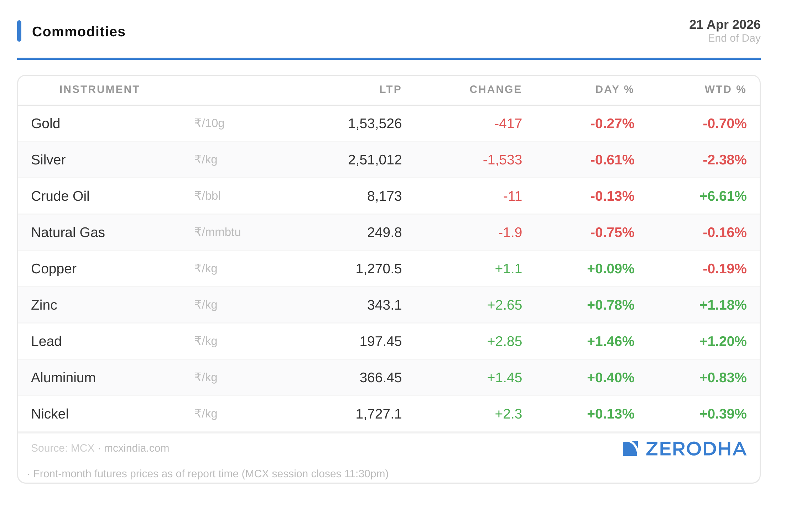The image size is (812, 505).
Task: Click the LTP column header
Action: [x=390, y=89]
